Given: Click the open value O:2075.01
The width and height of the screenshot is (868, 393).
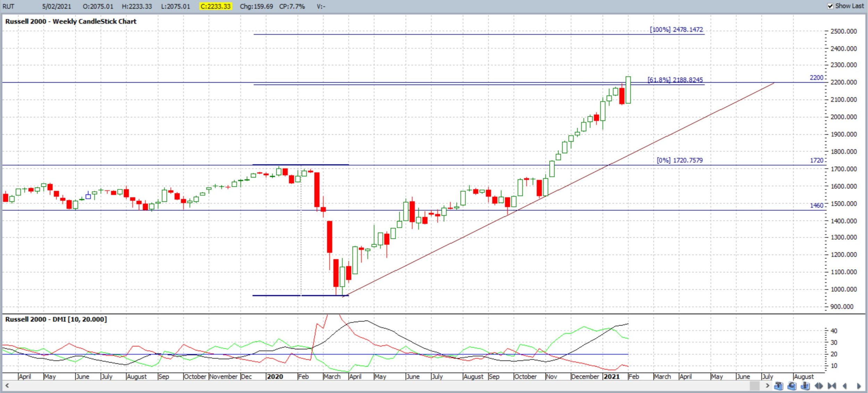Looking at the screenshot, I should click(x=98, y=6).
